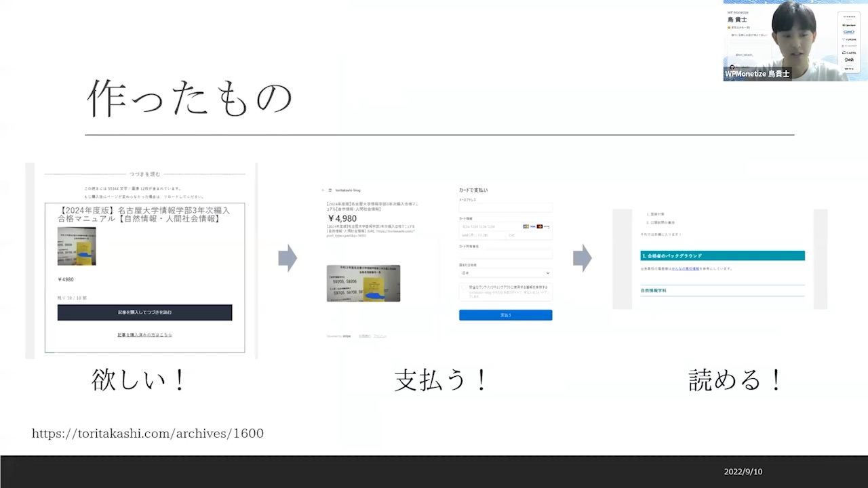Screen dimensions: 868x488
Task: Tick the save payment info checkbox
Action: 463,288
